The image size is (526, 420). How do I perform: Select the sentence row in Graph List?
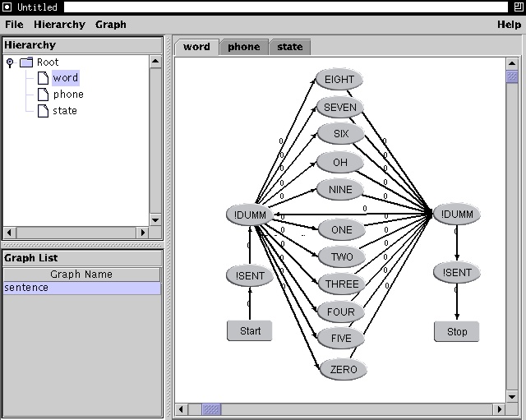[82, 288]
